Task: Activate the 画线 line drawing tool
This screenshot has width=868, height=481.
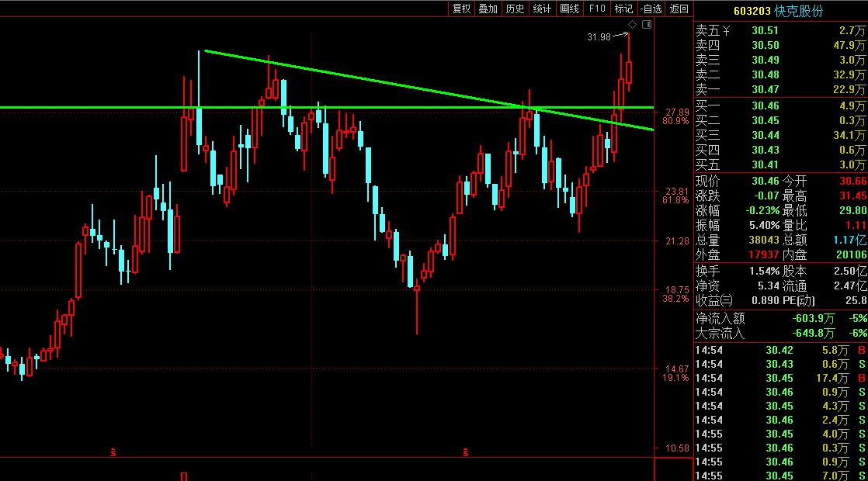Action: pos(569,9)
